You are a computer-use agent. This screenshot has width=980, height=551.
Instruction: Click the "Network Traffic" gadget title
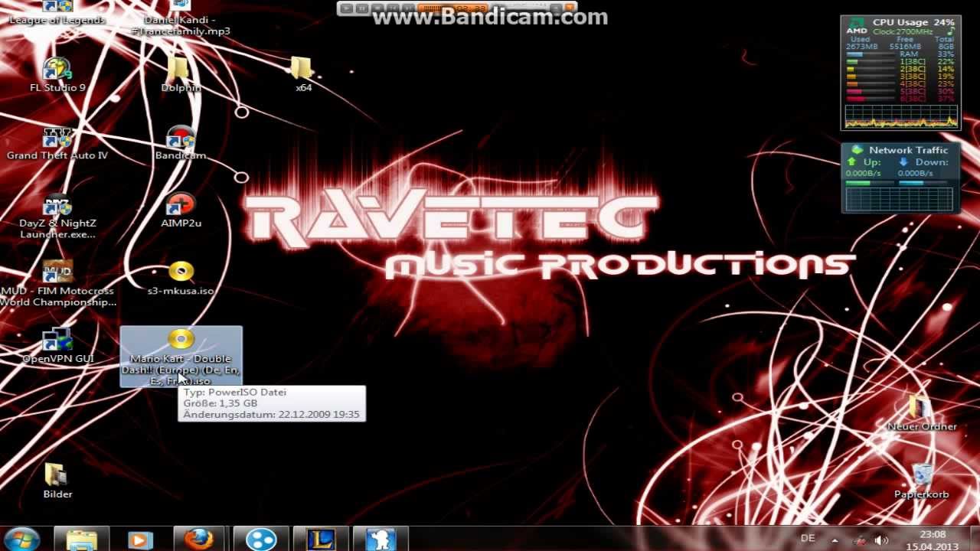click(908, 150)
